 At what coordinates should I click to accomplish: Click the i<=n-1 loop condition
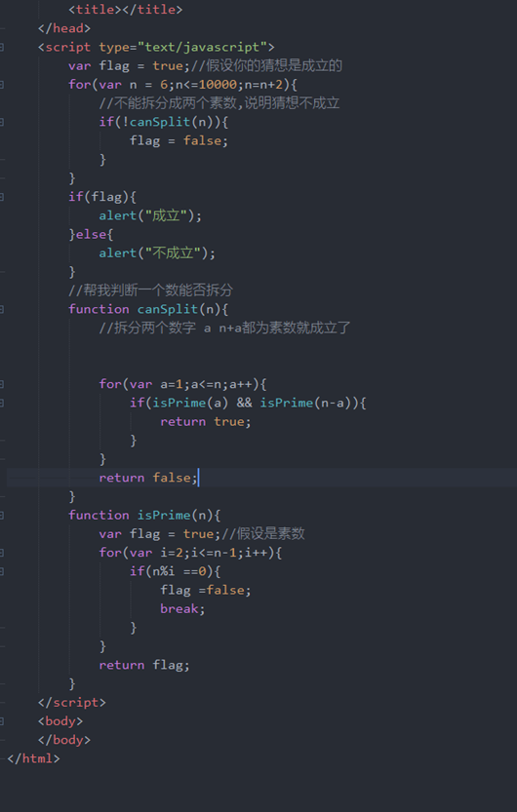coord(214,553)
